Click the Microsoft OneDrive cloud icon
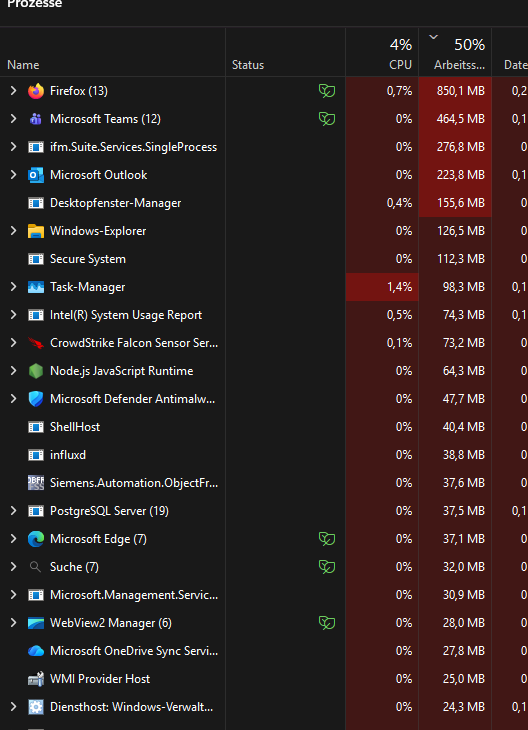The width and height of the screenshot is (528, 730). point(36,651)
